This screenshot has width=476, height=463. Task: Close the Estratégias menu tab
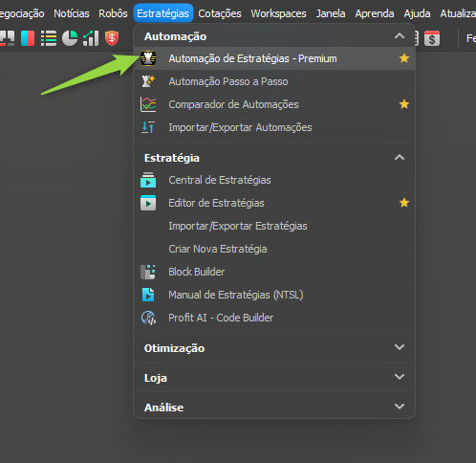point(163,13)
